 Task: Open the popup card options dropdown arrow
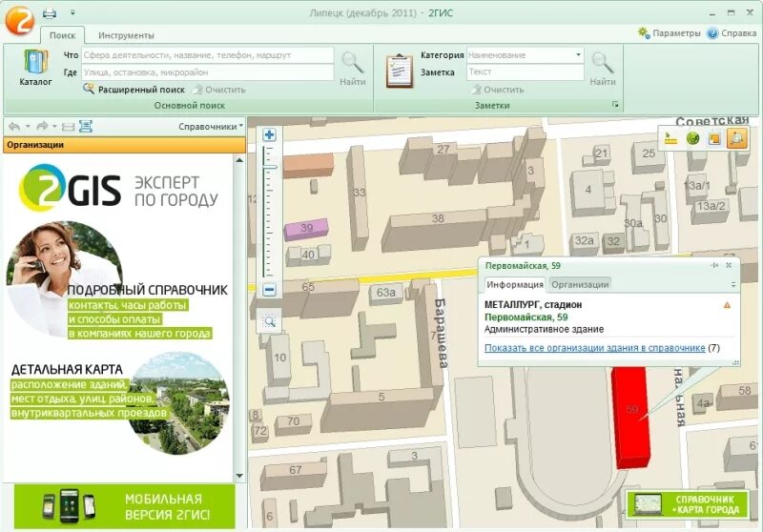pos(733,285)
